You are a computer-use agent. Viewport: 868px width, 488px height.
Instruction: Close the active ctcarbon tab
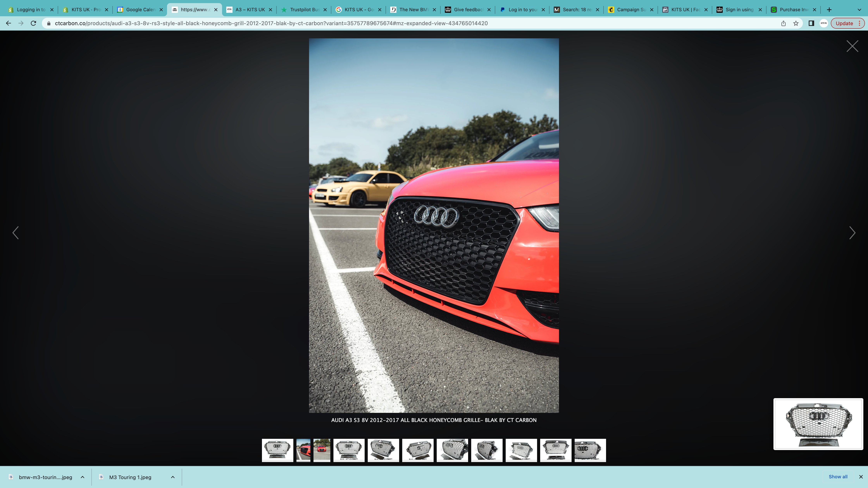click(216, 9)
